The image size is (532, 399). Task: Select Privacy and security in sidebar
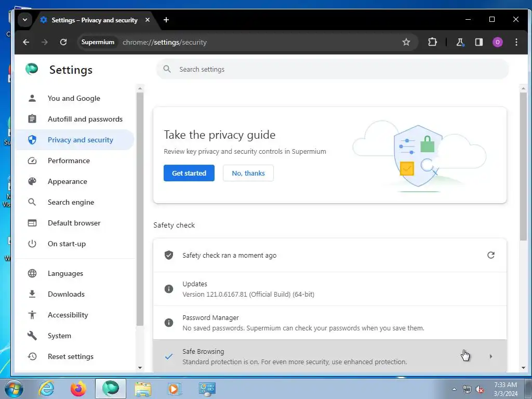pos(74,140)
